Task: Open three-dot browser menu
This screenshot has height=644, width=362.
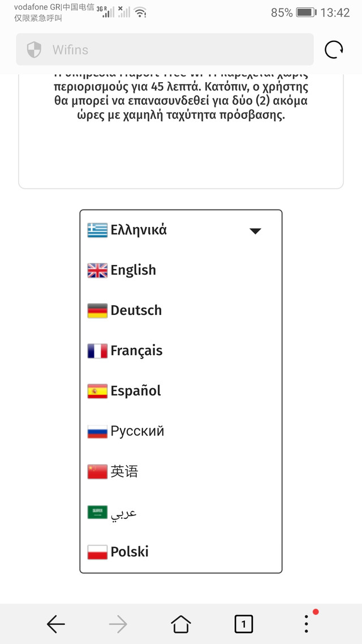Action: tap(306, 624)
